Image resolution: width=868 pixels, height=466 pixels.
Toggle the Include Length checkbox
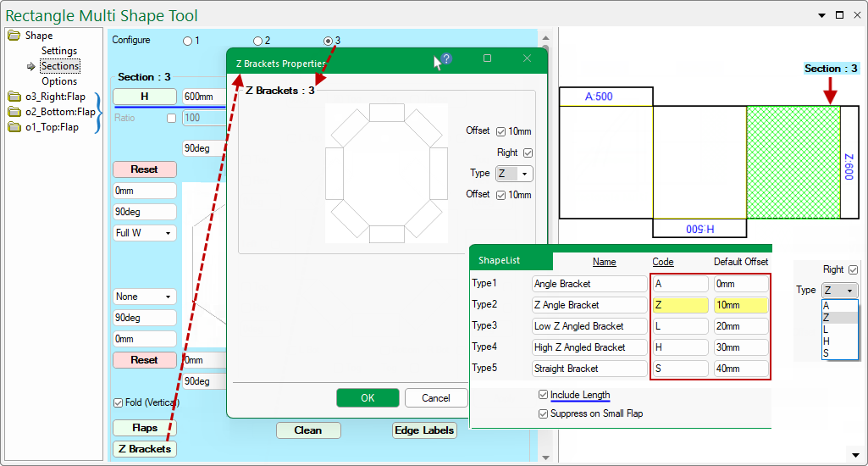(x=543, y=395)
